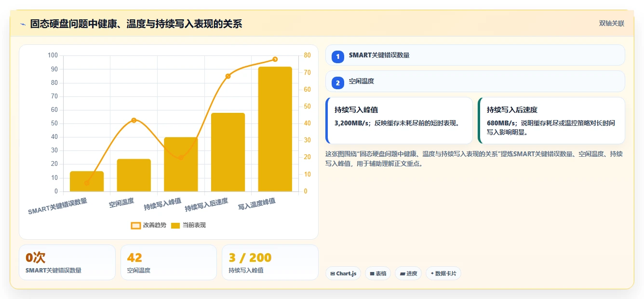
Task: Click the 0次 SMART关键错误数量 stat card
Action: [67, 262]
